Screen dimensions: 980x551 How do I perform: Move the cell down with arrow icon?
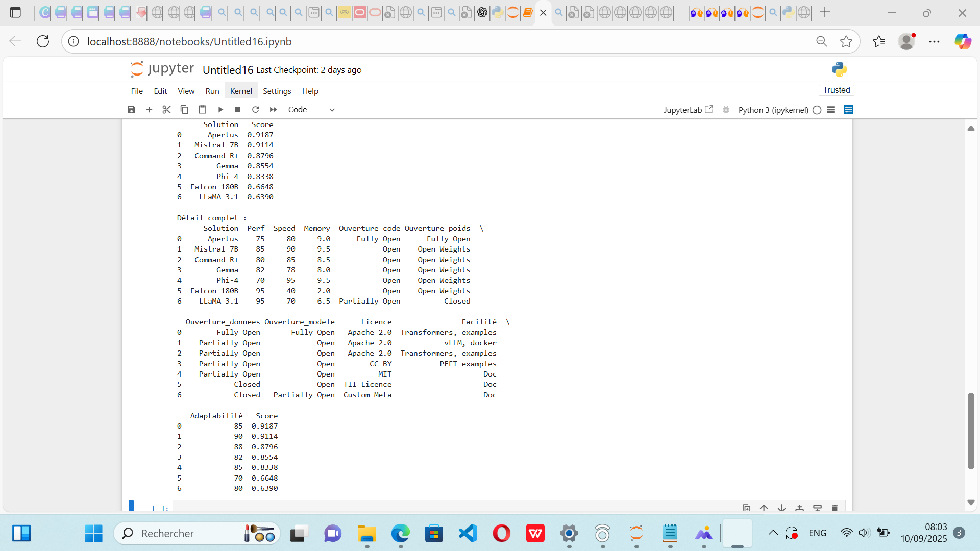click(x=782, y=508)
